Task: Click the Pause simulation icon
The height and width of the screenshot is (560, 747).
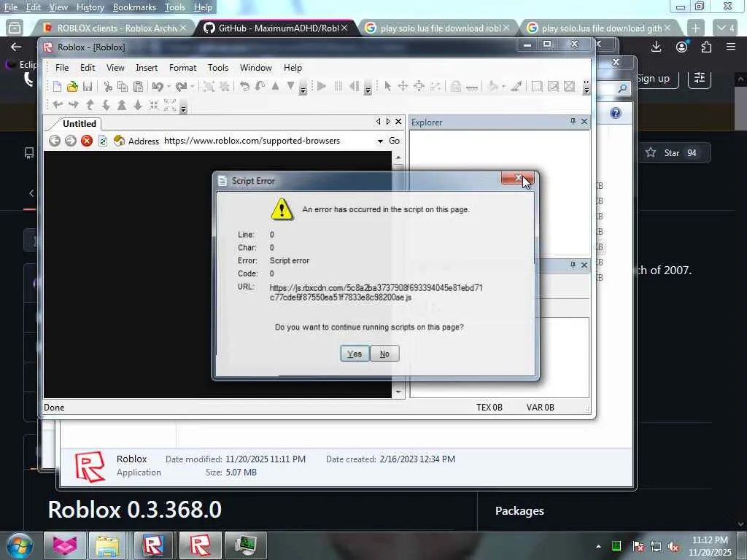Action: pos(338,86)
